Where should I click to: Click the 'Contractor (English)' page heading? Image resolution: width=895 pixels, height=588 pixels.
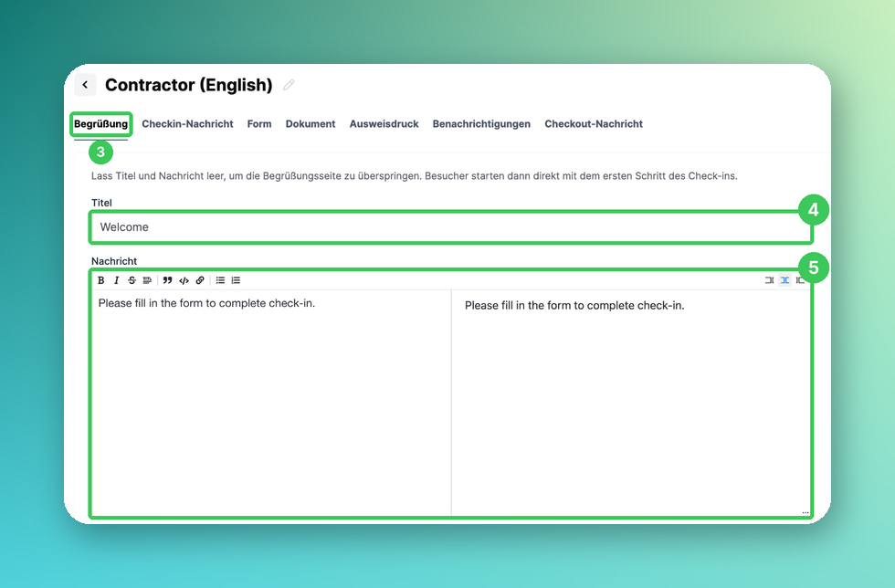189,85
